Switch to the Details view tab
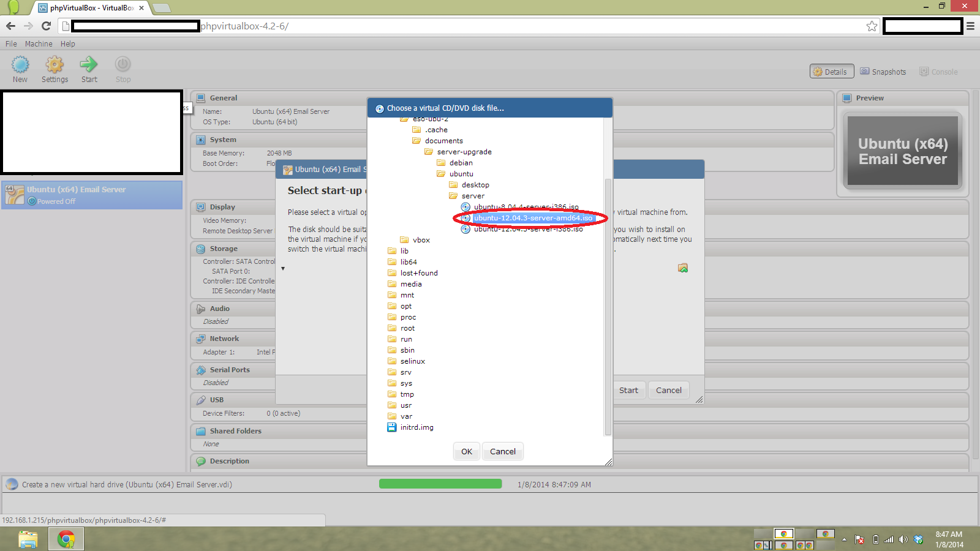This screenshot has height=551, width=980. point(831,72)
